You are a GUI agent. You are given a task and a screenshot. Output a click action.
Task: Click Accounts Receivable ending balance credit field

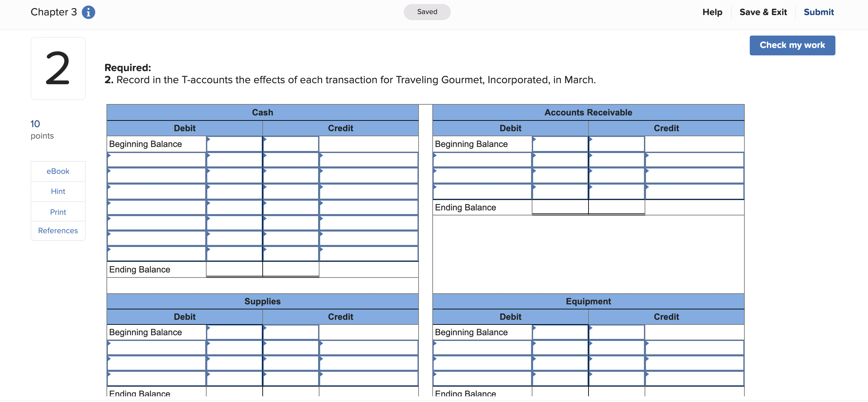point(616,207)
